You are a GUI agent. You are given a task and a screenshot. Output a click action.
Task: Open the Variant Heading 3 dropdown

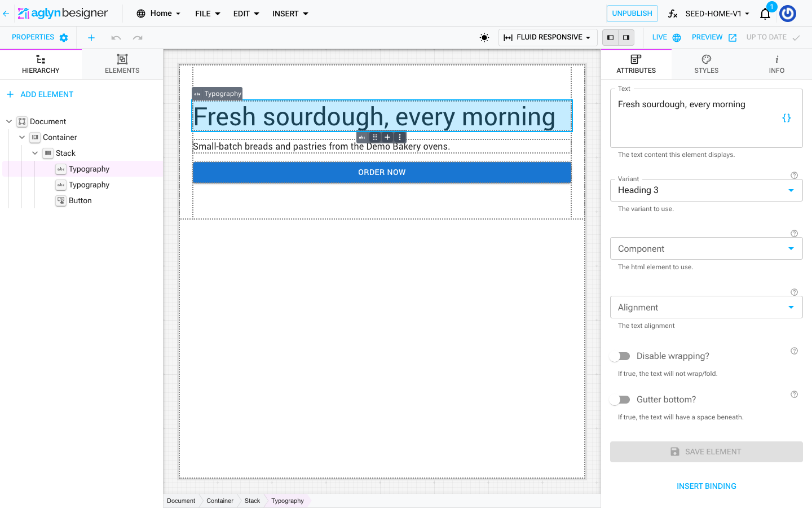point(707,190)
